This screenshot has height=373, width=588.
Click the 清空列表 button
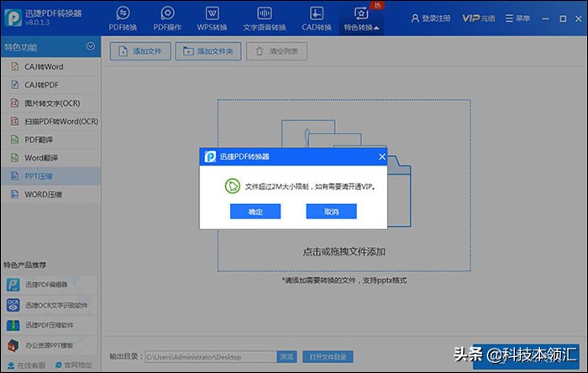click(276, 51)
